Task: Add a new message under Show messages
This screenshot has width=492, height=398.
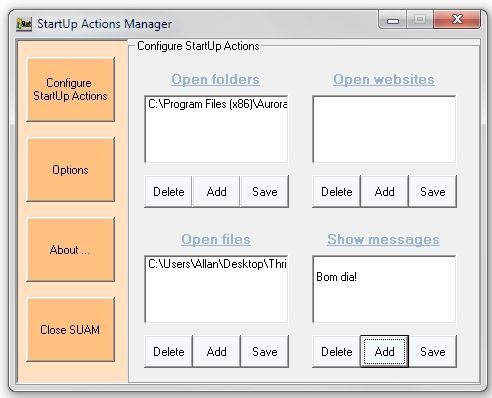Action: tap(385, 352)
